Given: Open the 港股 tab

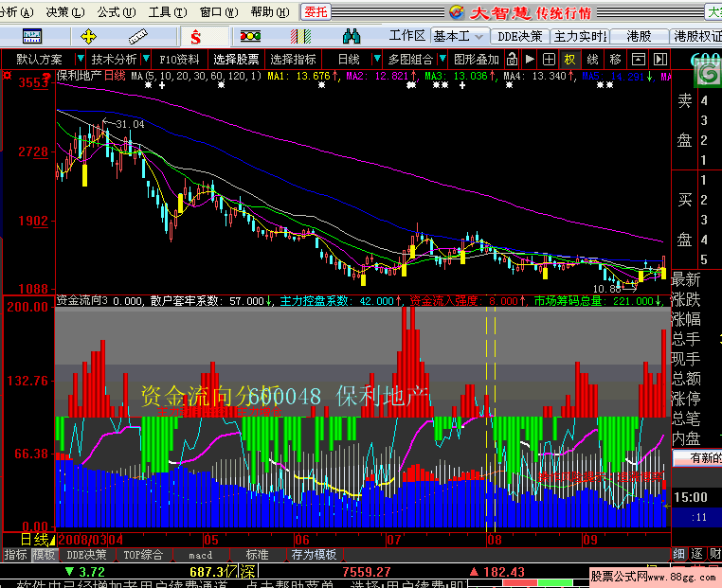Looking at the screenshot, I should 639,36.
